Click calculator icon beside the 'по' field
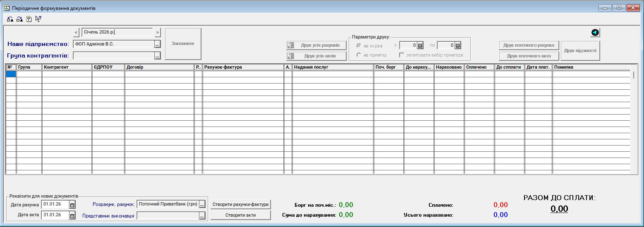The width and height of the screenshot is (644, 227). pyautogui.click(x=457, y=45)
